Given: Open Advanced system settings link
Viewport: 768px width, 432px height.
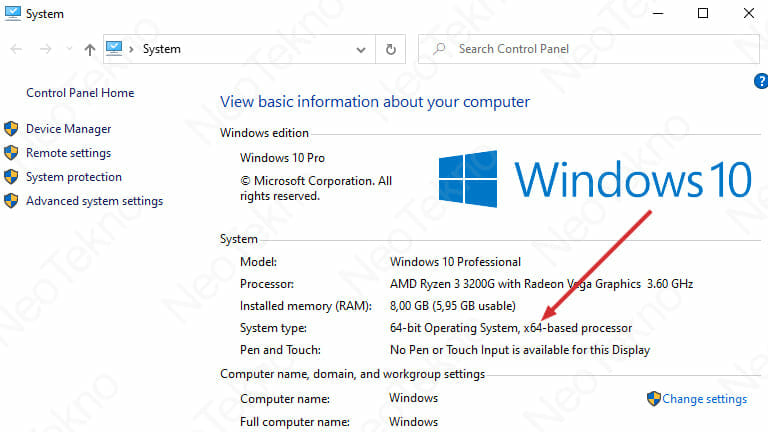Looking at the screenshot, I should click(95, 201).
